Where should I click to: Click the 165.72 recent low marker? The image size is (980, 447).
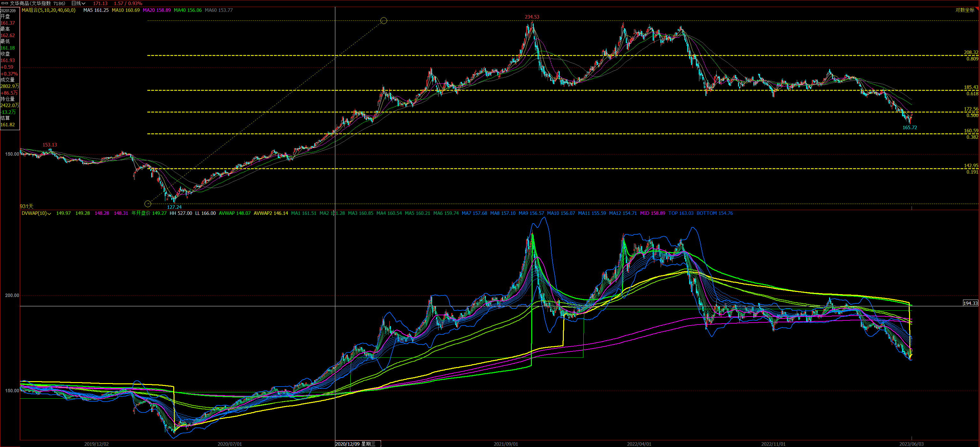pyautogui.click(x=910, y=128)
